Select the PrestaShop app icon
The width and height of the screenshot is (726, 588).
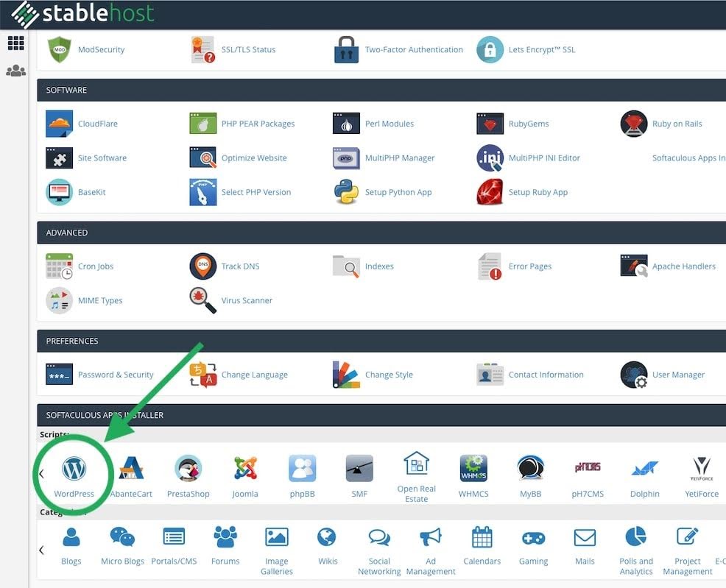pos(188,469)
